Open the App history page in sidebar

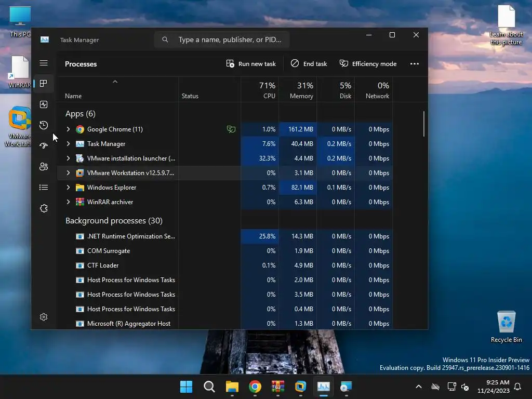coord(44,125)
